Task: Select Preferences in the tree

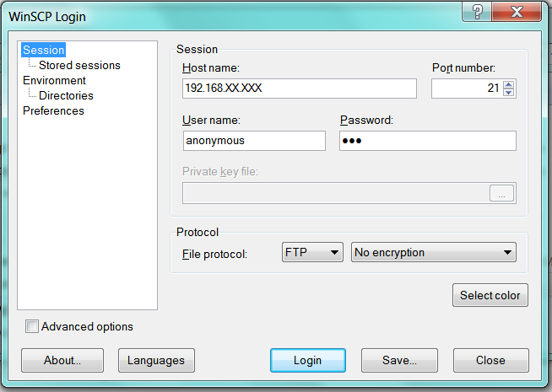Action: (53, 111)
